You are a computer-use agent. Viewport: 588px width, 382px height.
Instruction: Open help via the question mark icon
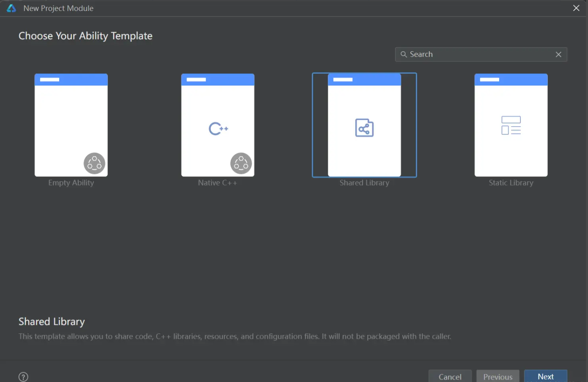24,376
